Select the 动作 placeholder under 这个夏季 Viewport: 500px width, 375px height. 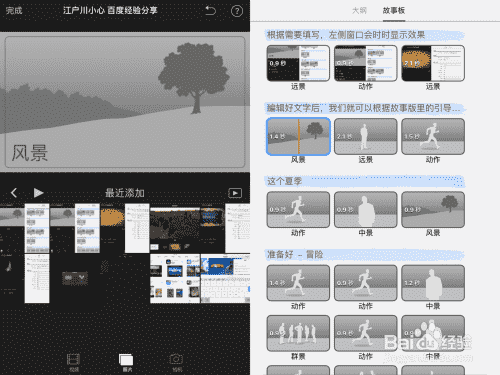point(298,210)
